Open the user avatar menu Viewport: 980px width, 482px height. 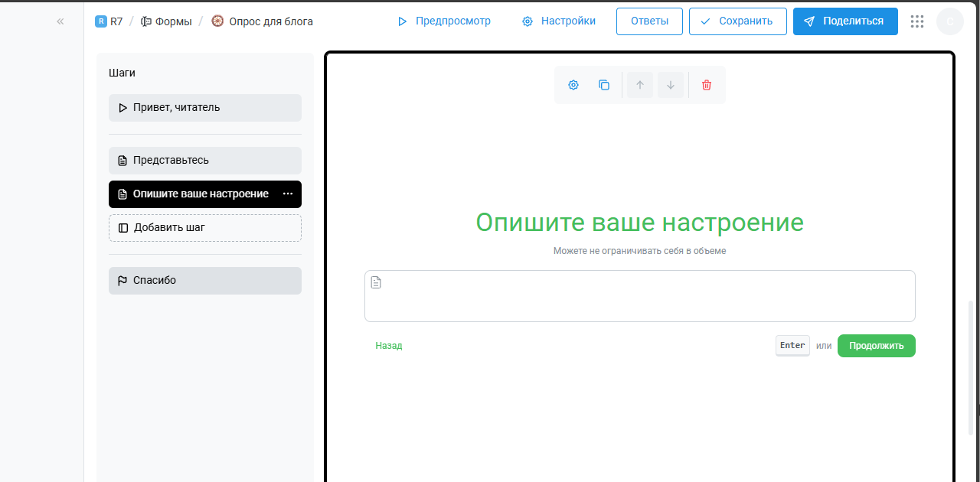click(950, 21)
